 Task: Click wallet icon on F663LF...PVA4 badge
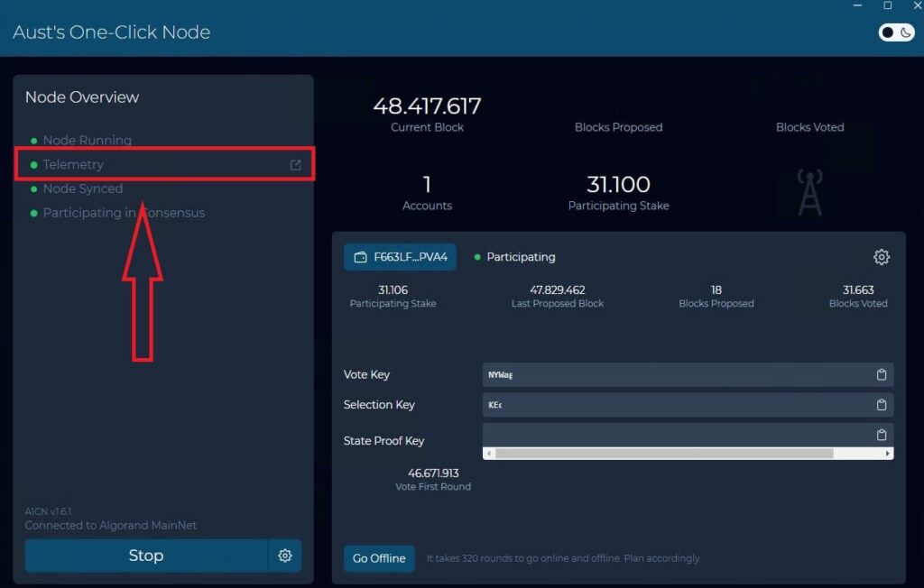click(361, 257)
